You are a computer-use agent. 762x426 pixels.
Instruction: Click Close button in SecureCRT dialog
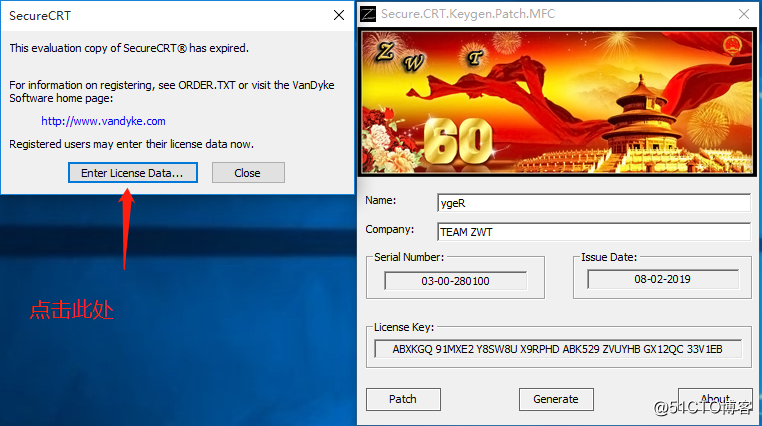pyautogui.click(x=248, y=173)
